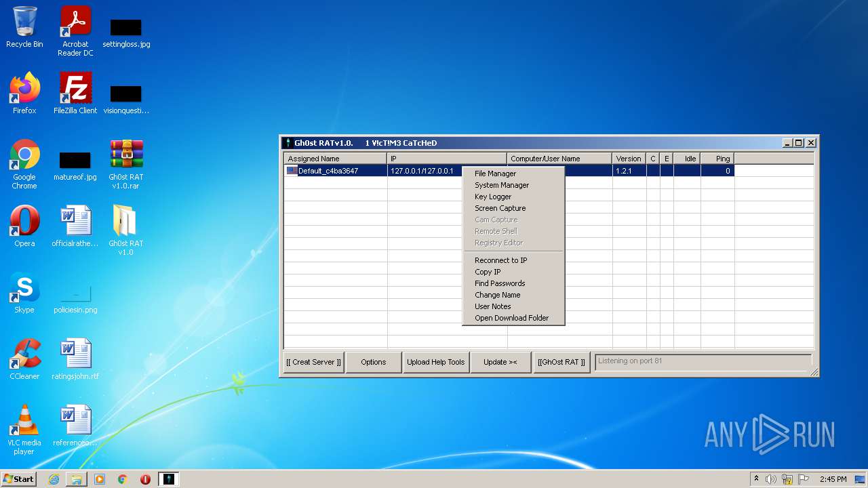Launch VLC media player shortcut

[24, 430]
